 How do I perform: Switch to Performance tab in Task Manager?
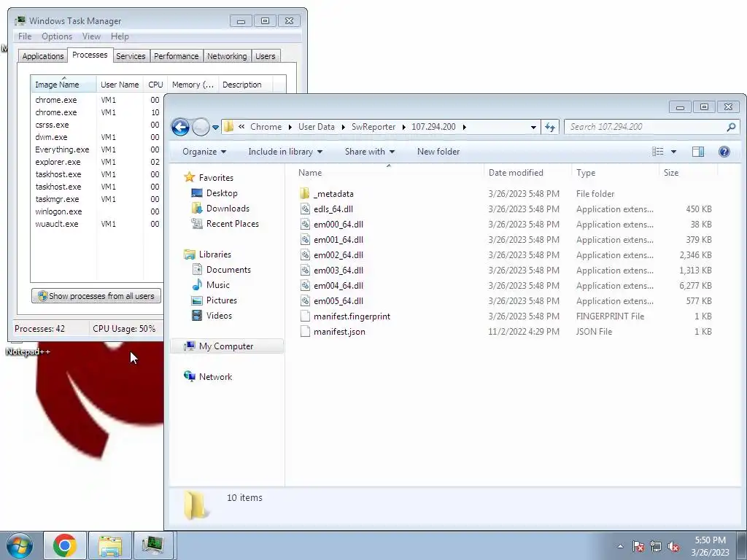(x=177, y=55)
